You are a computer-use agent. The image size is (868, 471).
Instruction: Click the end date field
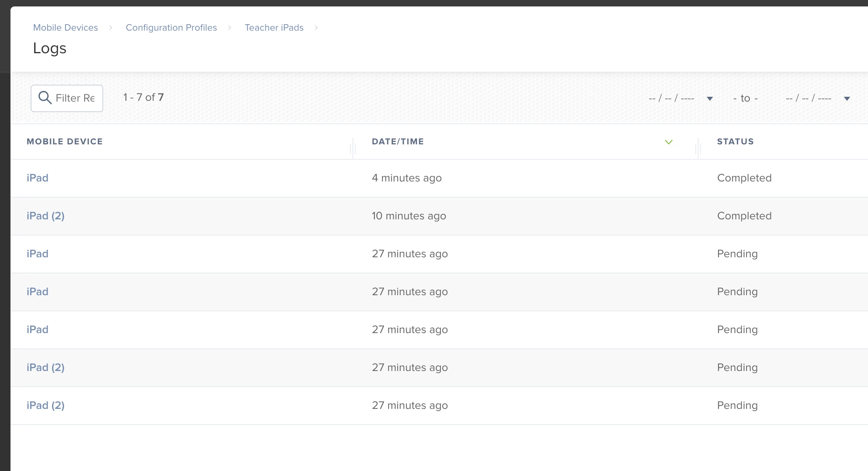pyautogui.click(x=808, y=98)
